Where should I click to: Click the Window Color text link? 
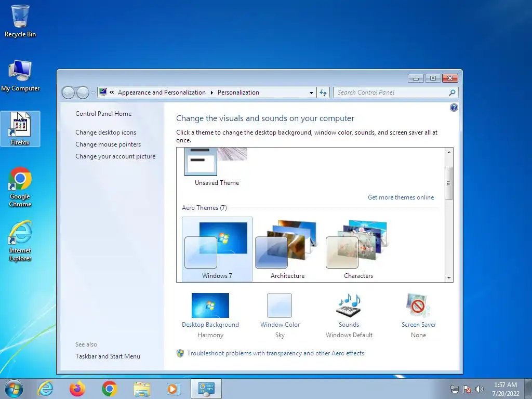click(280, 325)
